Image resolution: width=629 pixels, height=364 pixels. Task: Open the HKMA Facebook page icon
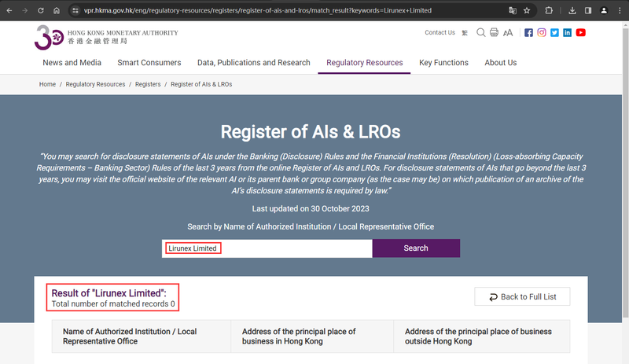[x=528, y=32]
